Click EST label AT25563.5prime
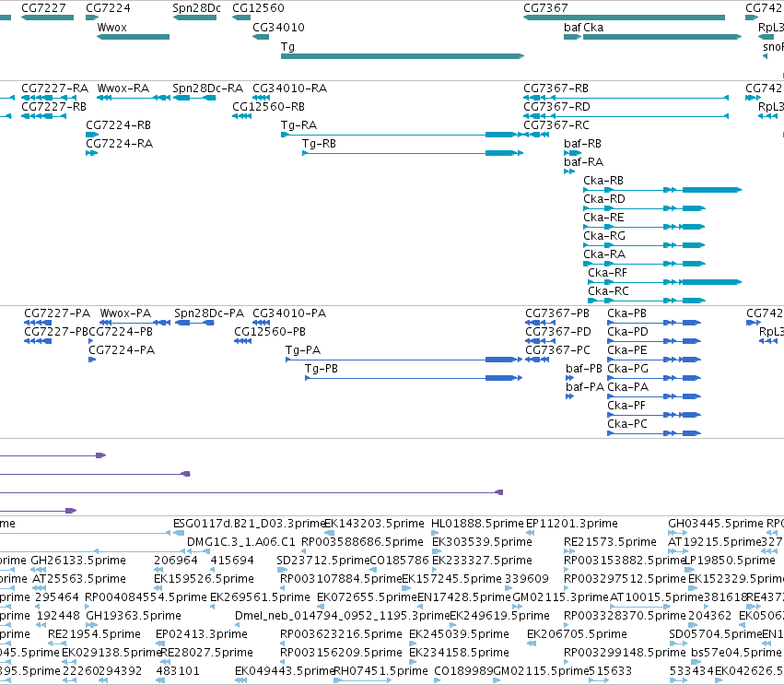 coord(79,579)
